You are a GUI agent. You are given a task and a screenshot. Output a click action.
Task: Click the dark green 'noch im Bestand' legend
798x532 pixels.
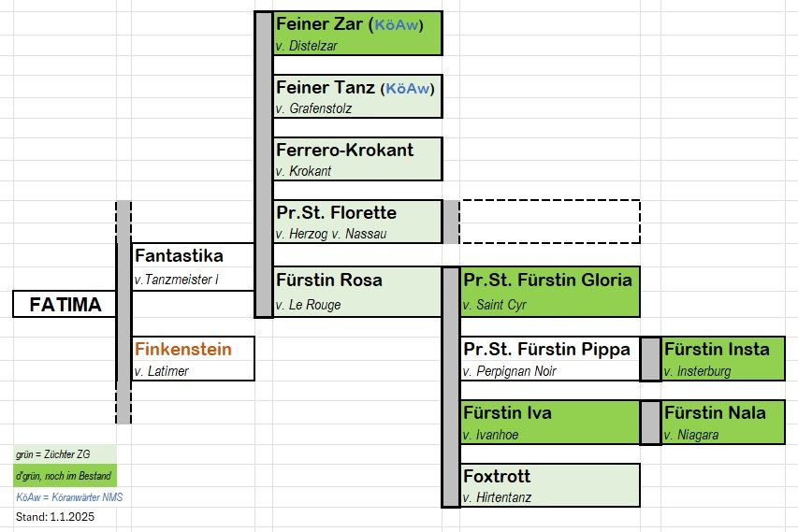point(65,476)
